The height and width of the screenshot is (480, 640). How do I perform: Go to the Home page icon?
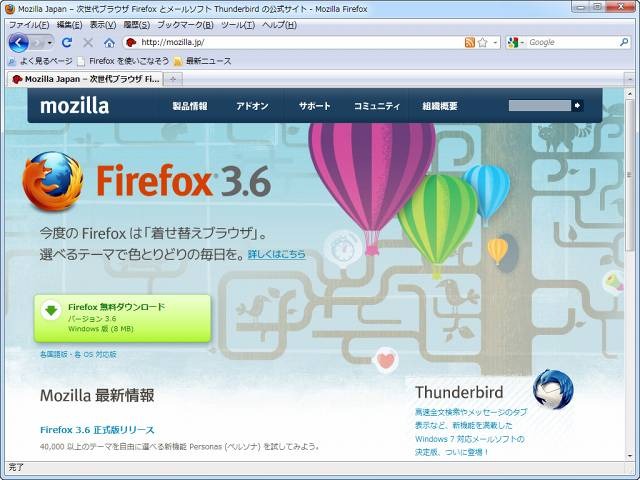click(x=109, y=42)
